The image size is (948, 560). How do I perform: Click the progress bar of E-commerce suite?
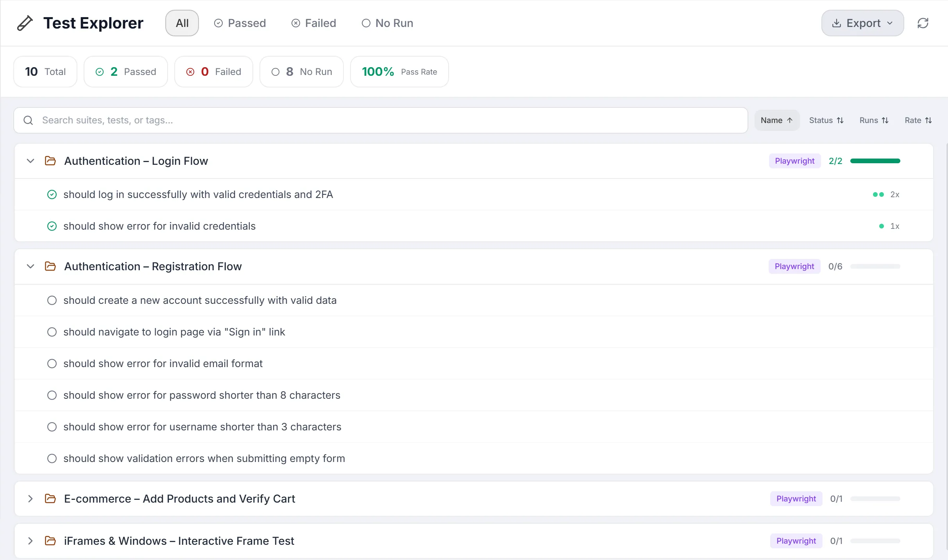pyautogui.click(x=875, y=499)
